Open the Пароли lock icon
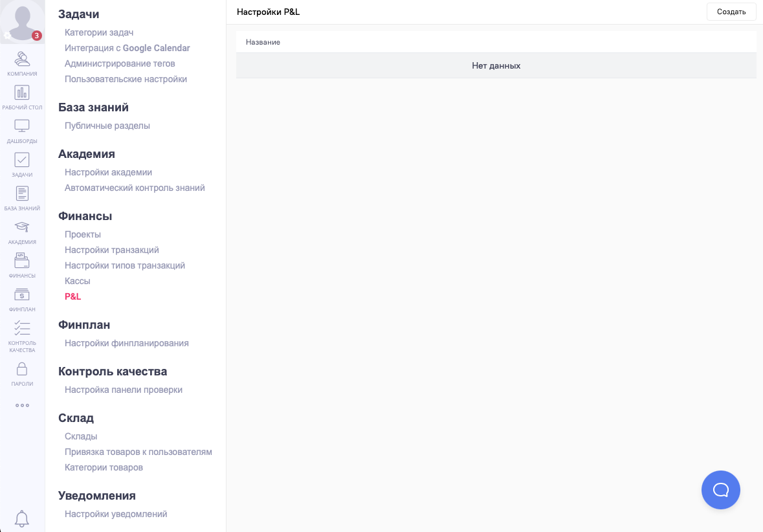The width and height of the screenshot is (763, 532). point(22,369)
